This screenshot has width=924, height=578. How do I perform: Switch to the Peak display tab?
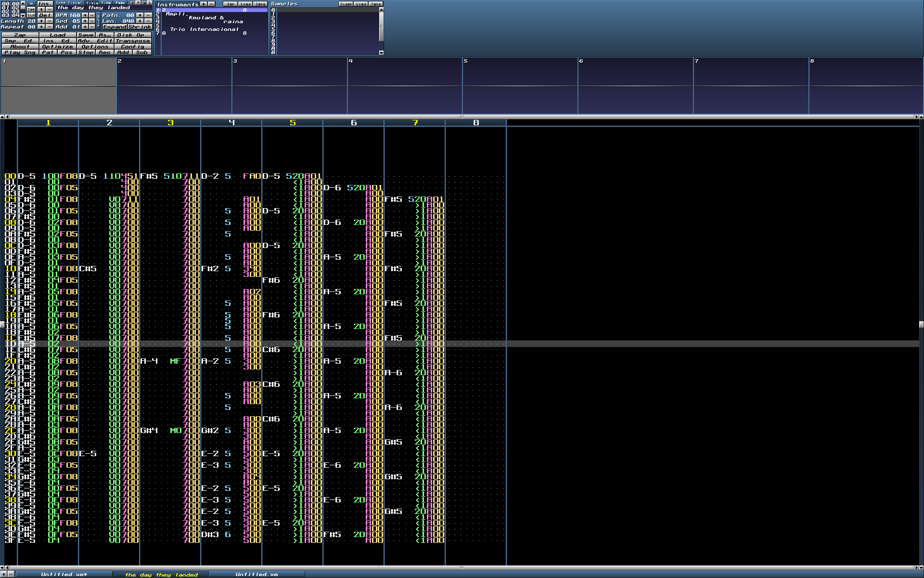[120, 3]
